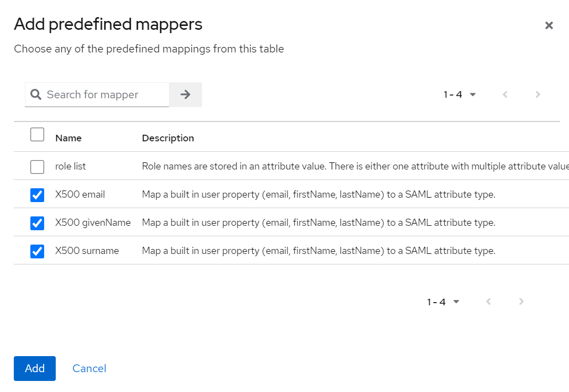
Task: Select the X500 surname row name
Action: tap(87, 251)
